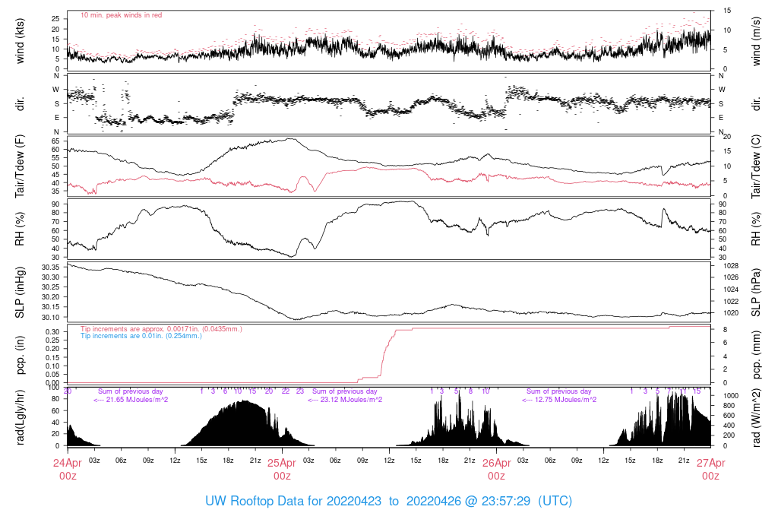Click the right 'wind (m/s)' axis label
The image size is (778, 532).
pos(756,41)
